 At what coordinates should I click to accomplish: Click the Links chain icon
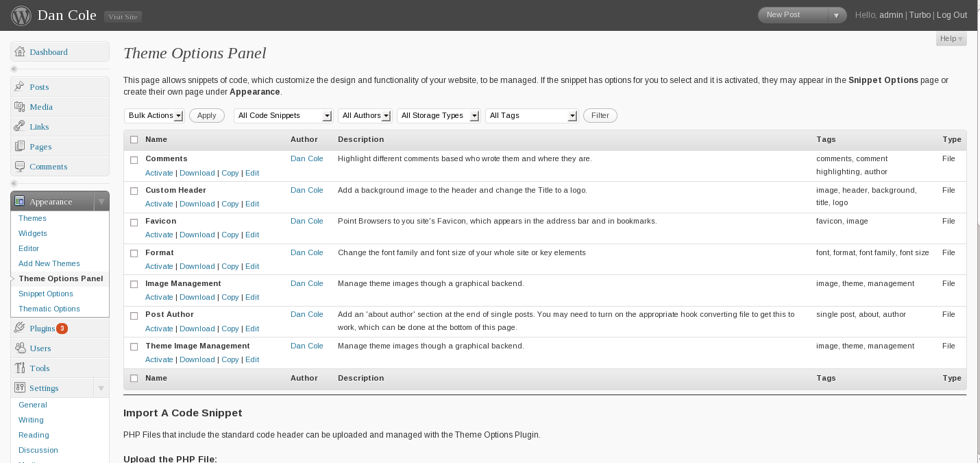[x=20, y=127]
